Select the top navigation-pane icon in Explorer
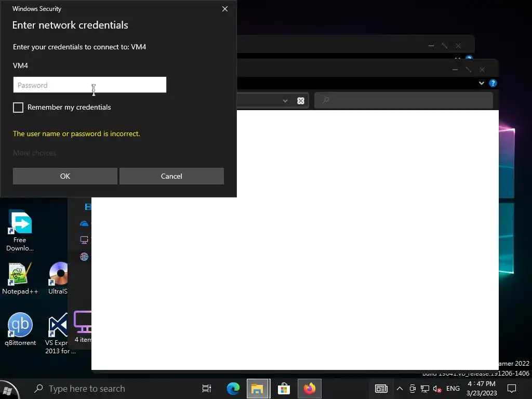 (x=87, y=207)
